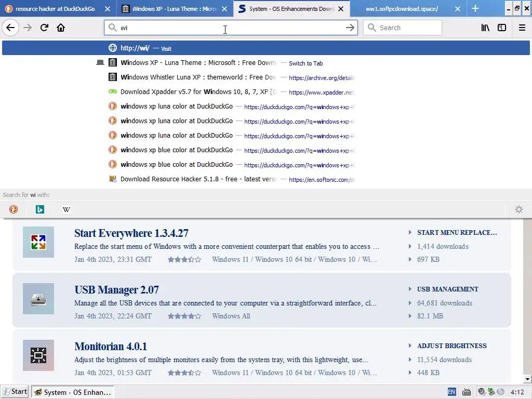Close the resource hacker DuckDuckGo tab
This screenshot has height=399, width=532.
coord(107,9)
